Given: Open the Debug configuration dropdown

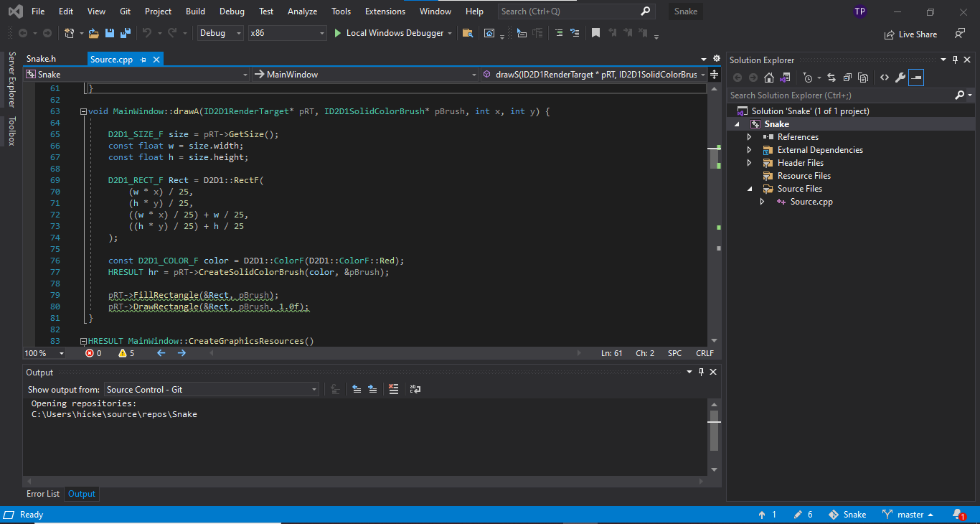Looking at the screenshot, I should [220, 33].
